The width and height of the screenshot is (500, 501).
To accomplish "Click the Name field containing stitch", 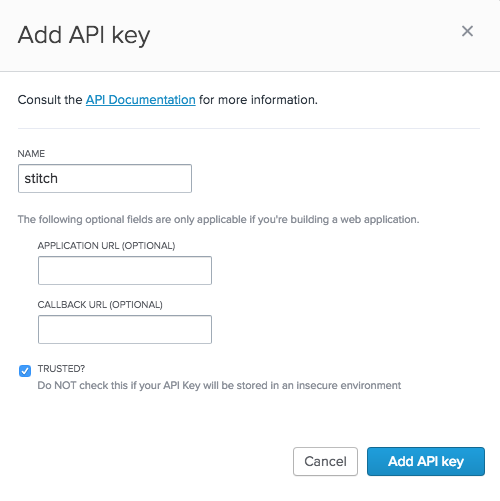I will pyautogui.click(x=105, y=178).
